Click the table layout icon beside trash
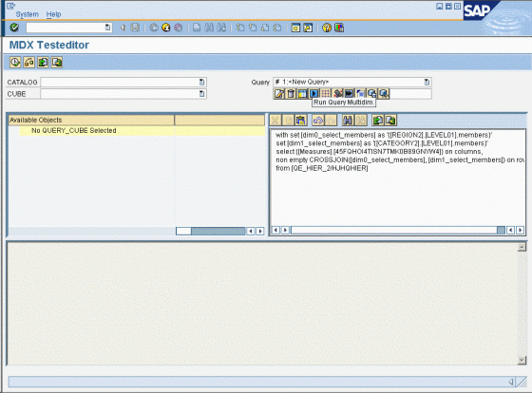The width and height of the screenshot is (532, 393). 302,94
